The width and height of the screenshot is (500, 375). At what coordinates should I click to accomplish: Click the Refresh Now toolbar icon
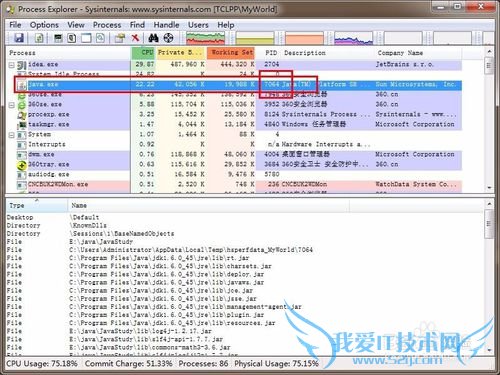pos(39,38)
